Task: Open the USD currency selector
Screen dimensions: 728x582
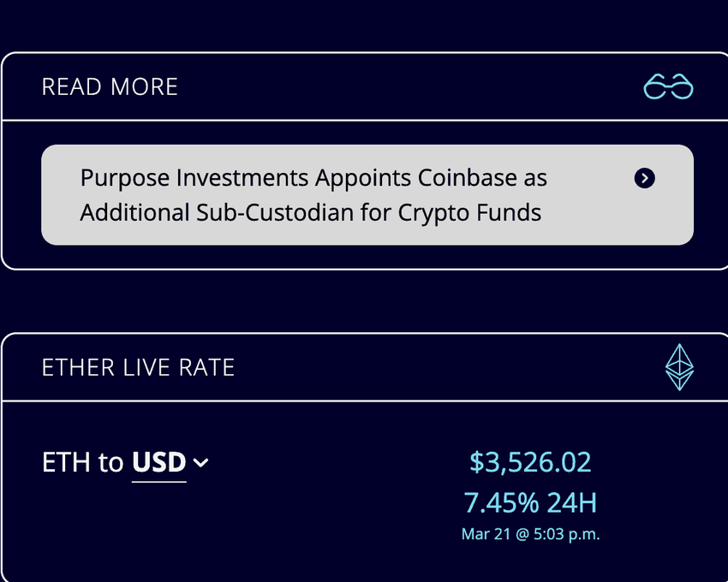Action: click(159, 463)
